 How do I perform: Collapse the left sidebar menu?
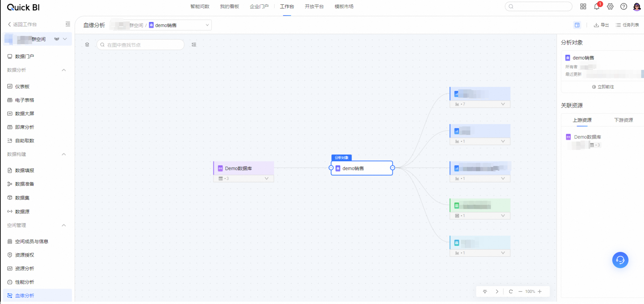point(68,24)
